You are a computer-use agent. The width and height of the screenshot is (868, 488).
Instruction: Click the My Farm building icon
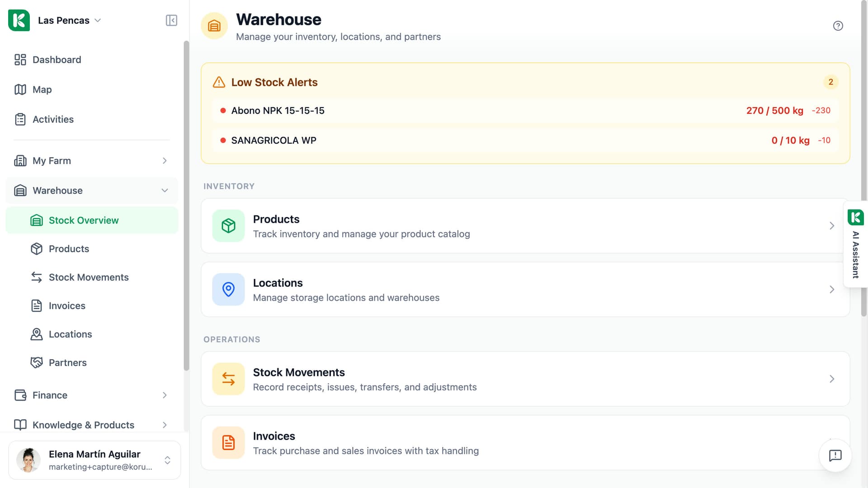[20, 161]
